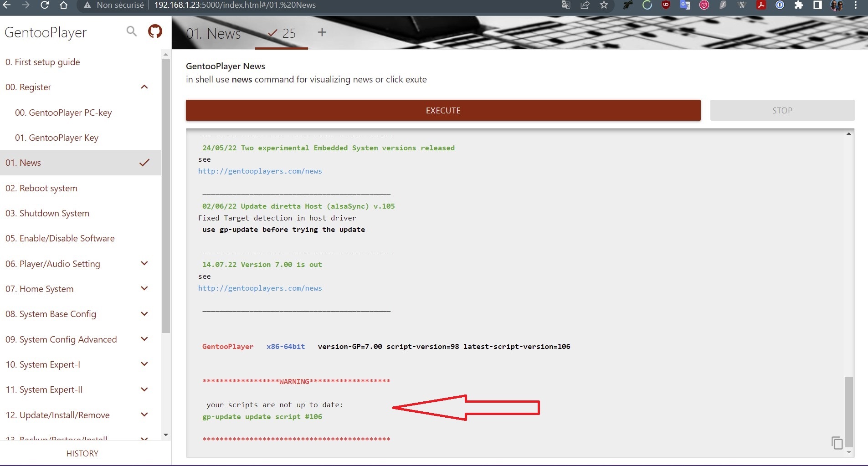This screenshot has height=466, width=868.
Task: Click the green circular loader extension icon
Action: click(647, 5)
